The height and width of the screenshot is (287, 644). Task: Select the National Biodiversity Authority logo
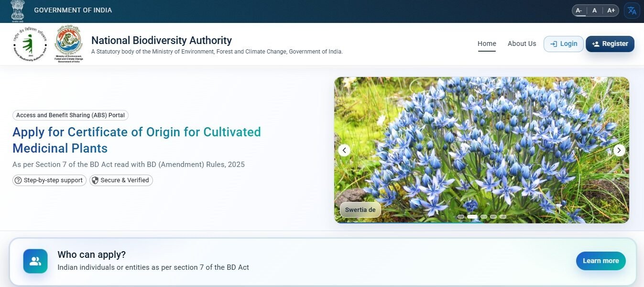pos(30,43)
